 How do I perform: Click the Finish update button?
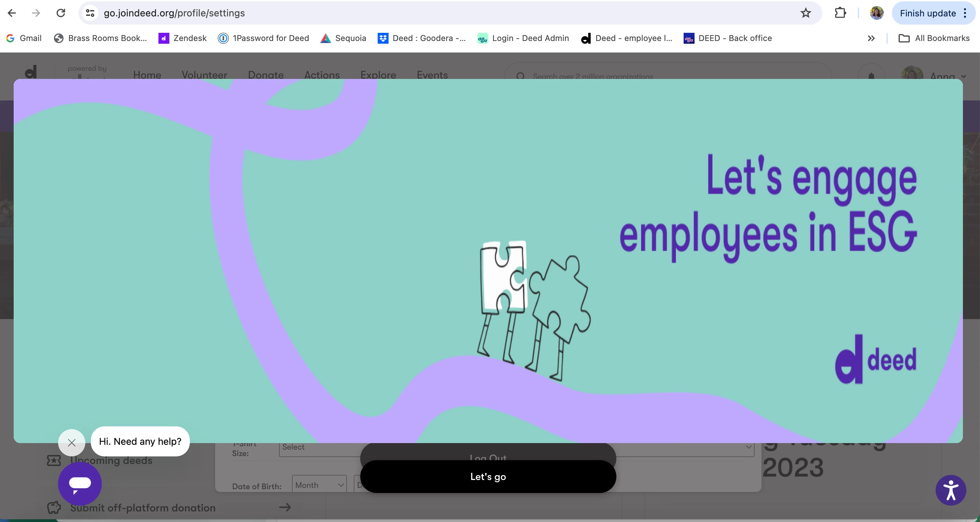[x=927, y=13]
